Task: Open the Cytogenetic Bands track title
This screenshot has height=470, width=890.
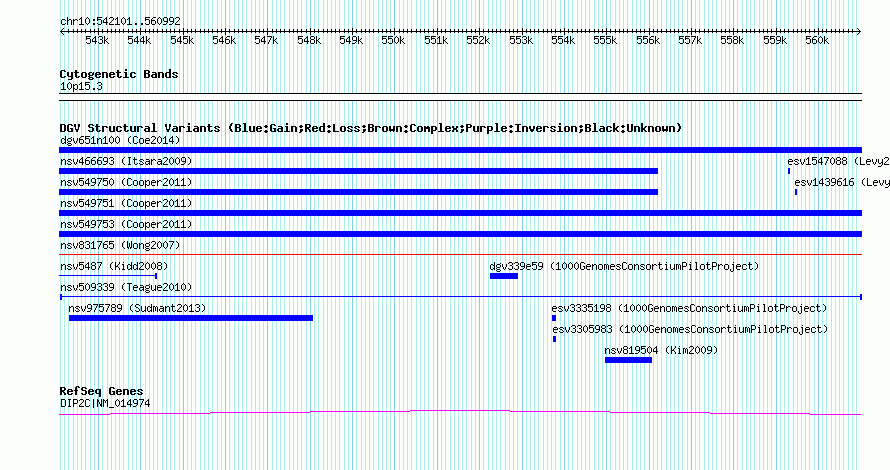Action: 119,74
